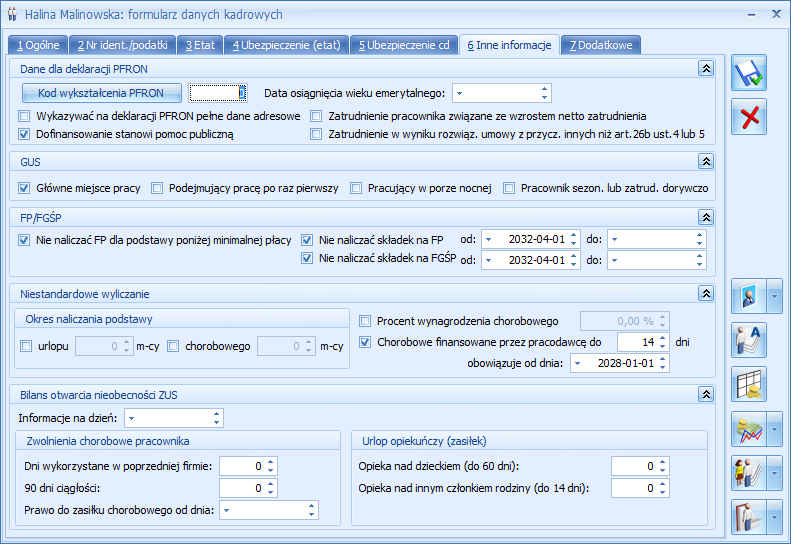
Task: Open the 3 Etat tab
Action: coord(200,45)
